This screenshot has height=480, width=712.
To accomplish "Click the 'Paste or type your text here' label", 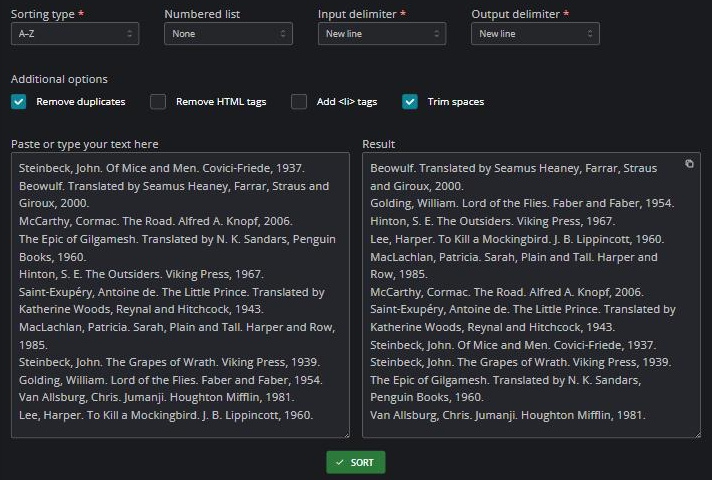I will (x=84, y=144).
